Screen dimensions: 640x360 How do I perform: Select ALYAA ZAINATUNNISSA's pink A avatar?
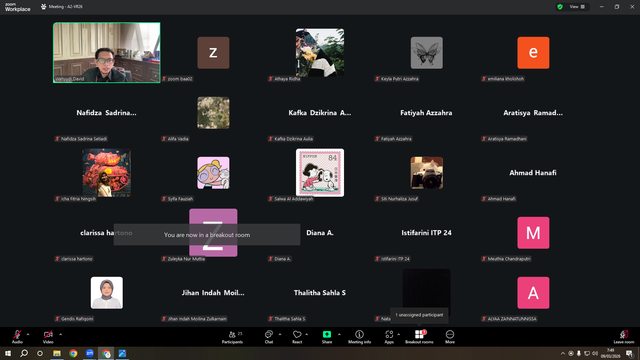[x=533, y=293]
